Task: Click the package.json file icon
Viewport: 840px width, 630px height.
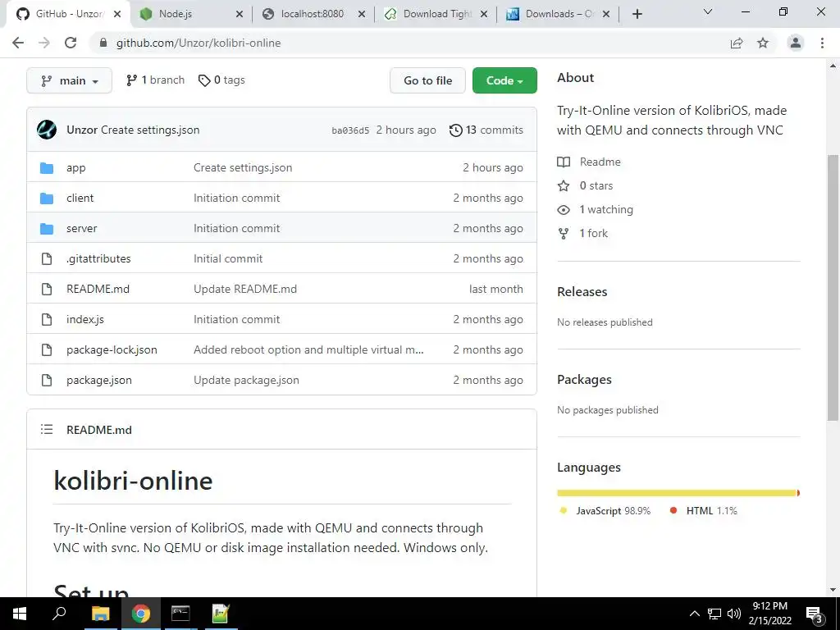Action: click(47, 381)
